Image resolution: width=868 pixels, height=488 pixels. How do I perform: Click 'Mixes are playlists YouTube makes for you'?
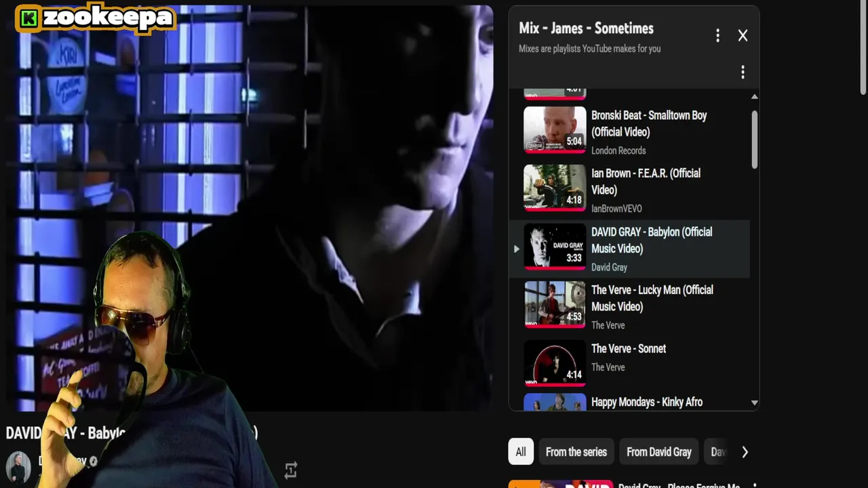click(589, 49)
